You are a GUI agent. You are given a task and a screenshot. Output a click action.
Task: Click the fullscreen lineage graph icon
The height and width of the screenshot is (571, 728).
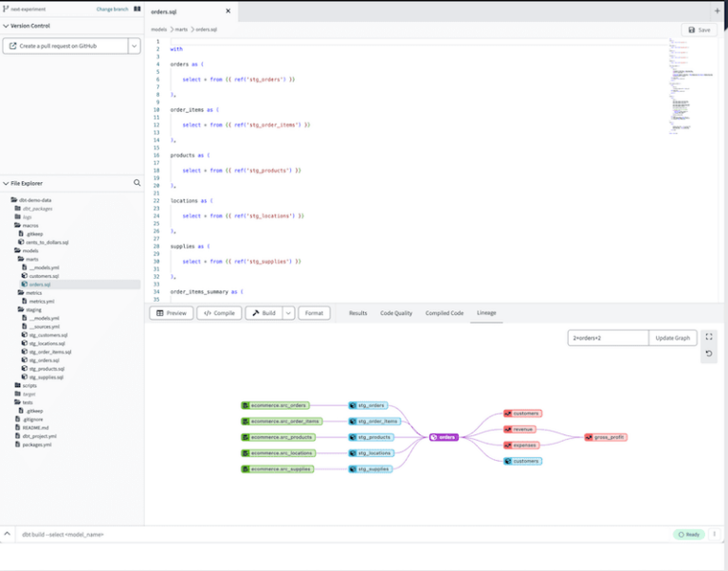[x=709, y=337]
